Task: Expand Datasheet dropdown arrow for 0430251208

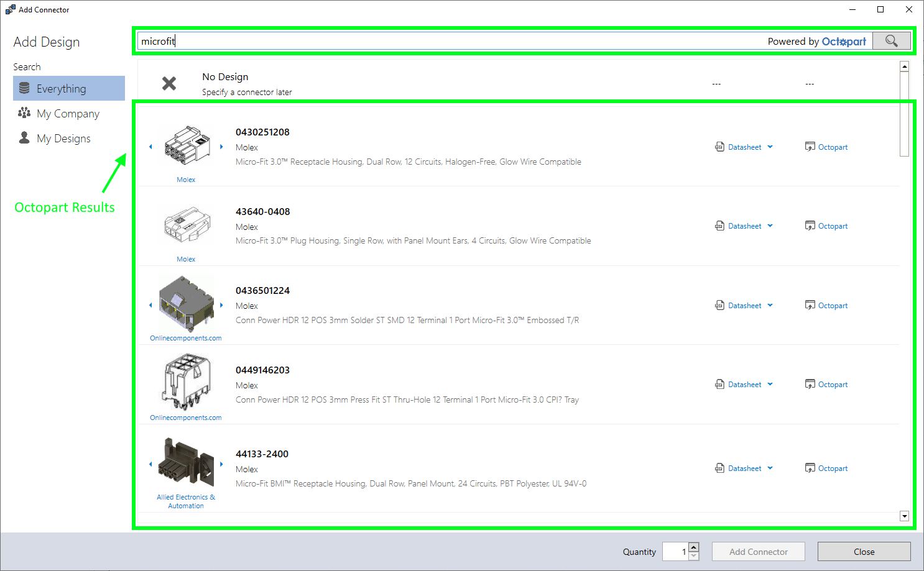Action: tap(770, 147)
